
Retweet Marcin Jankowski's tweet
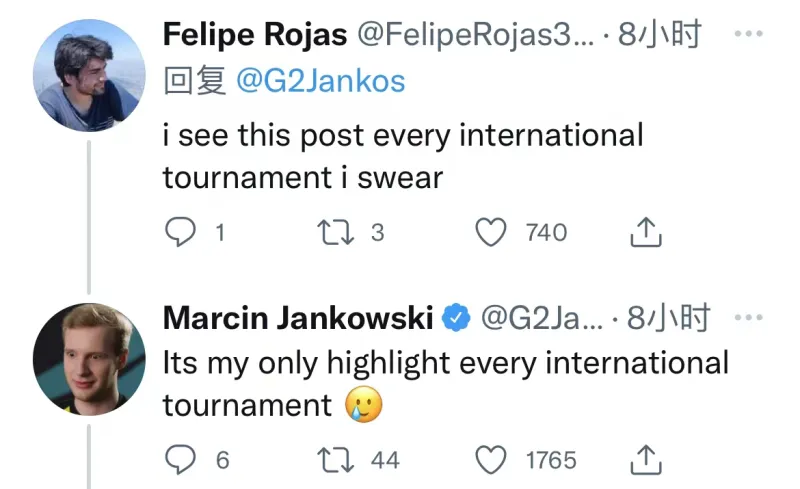[331, 460]
